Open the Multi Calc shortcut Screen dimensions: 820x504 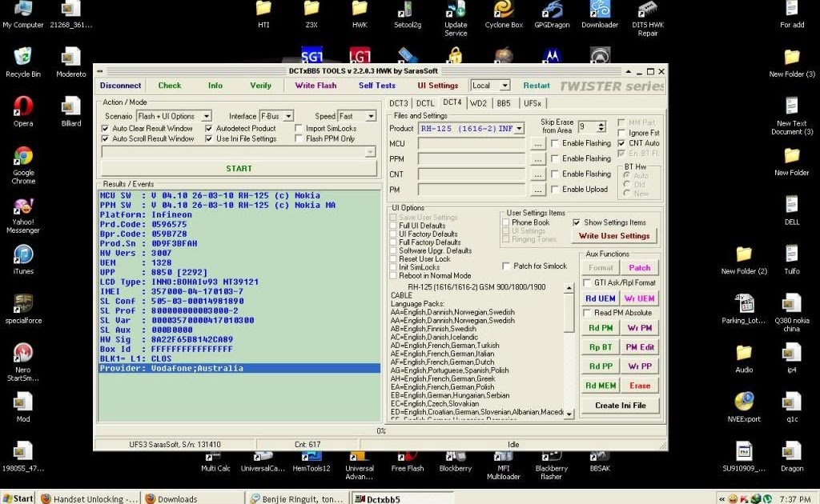(x=215, y=462)
